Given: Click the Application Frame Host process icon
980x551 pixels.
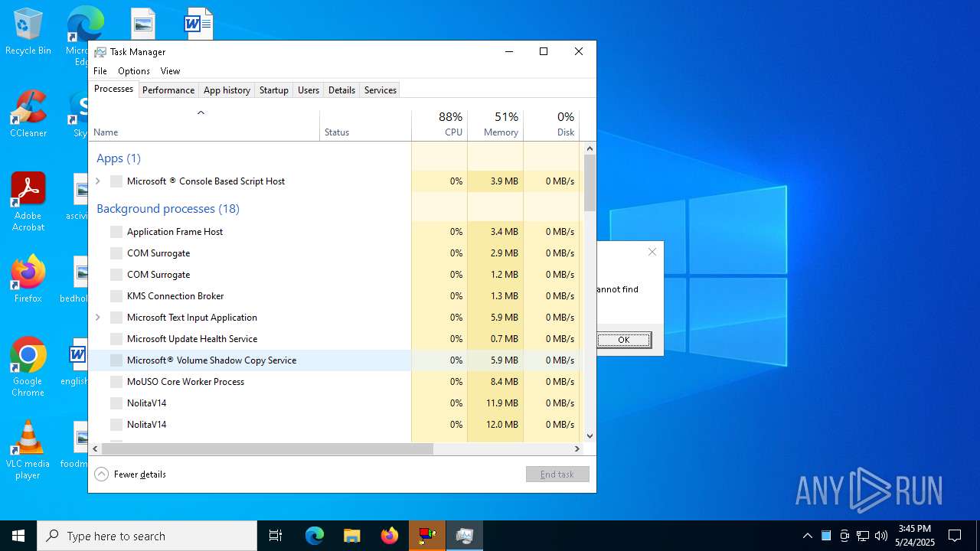Looking at the screenshot, I should [x=116, y=232].
